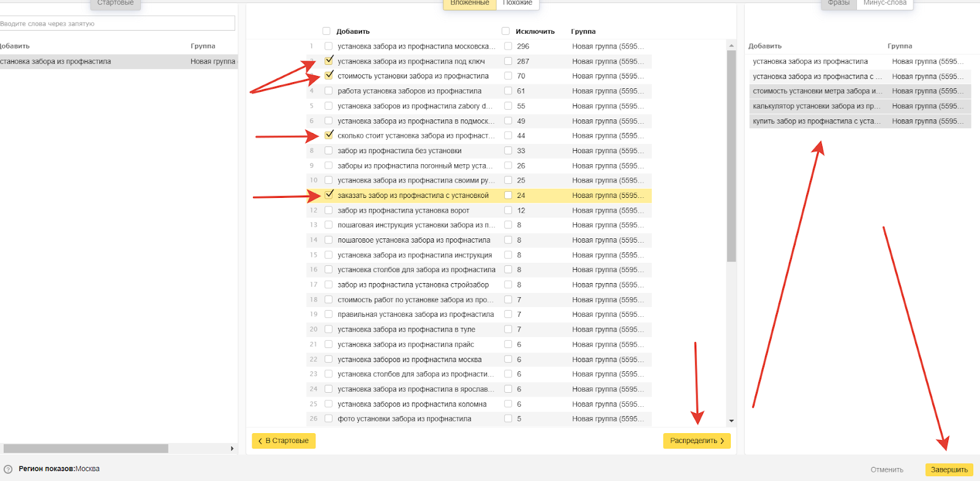980x481 pixels.
Task: Click the Отменить link
Action: click(886, 470)
